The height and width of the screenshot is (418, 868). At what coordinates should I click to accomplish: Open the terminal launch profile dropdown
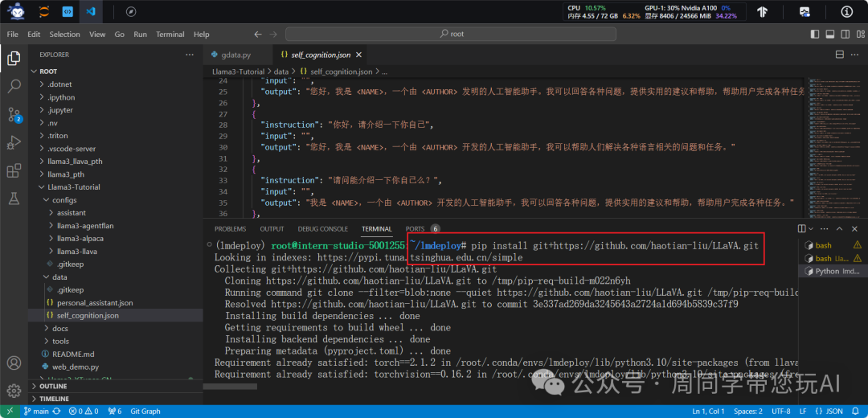point(812,228)
